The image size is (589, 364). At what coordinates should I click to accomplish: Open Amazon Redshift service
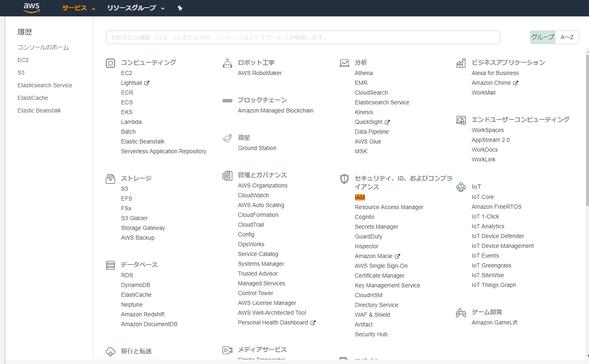click(143, 314)
